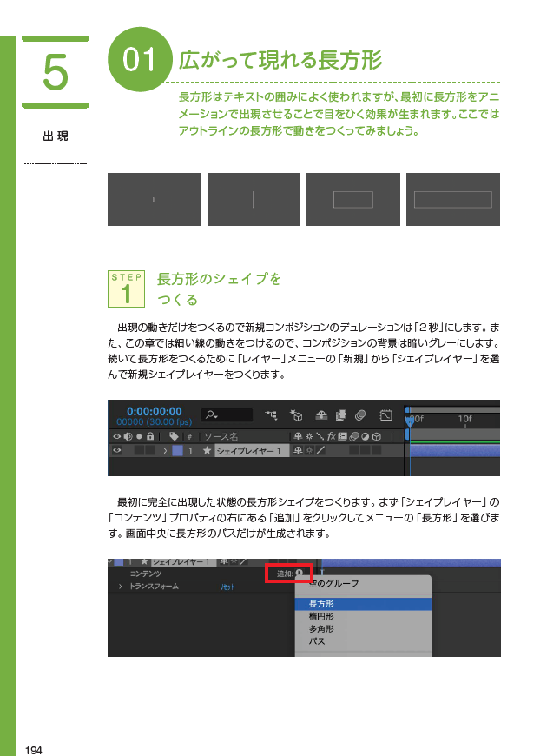Click the ソース名 column header
Image resolution: width=560 pixels, height=756 pixels.
coord(221,436)
